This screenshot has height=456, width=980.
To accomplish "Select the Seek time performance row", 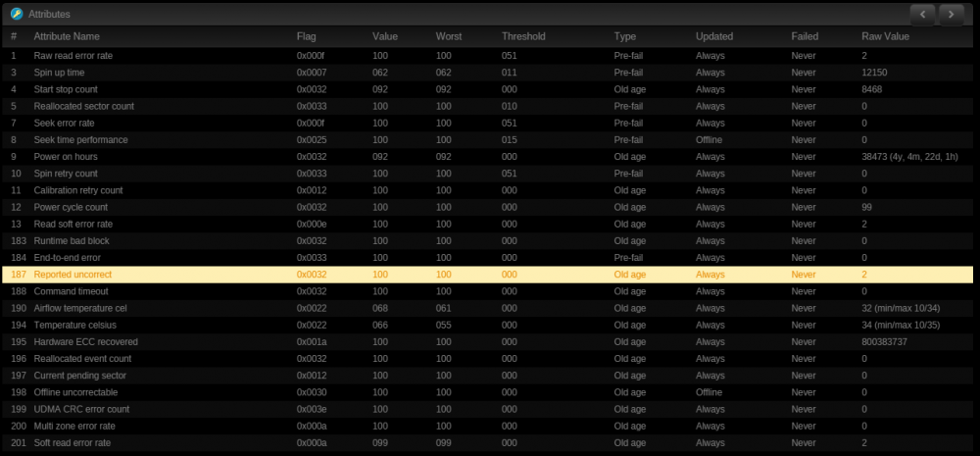I will pos(487,140).
